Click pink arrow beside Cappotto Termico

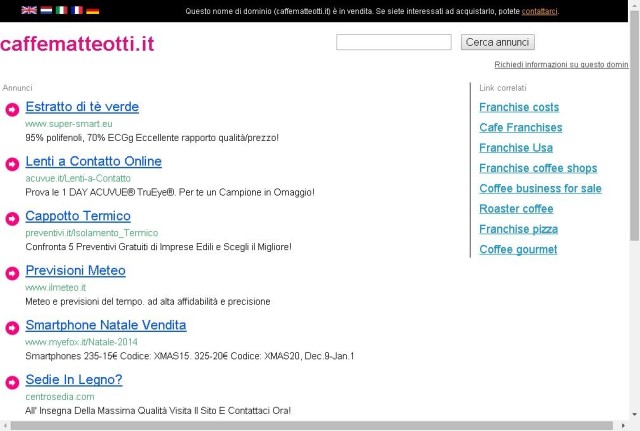point(12,219)
